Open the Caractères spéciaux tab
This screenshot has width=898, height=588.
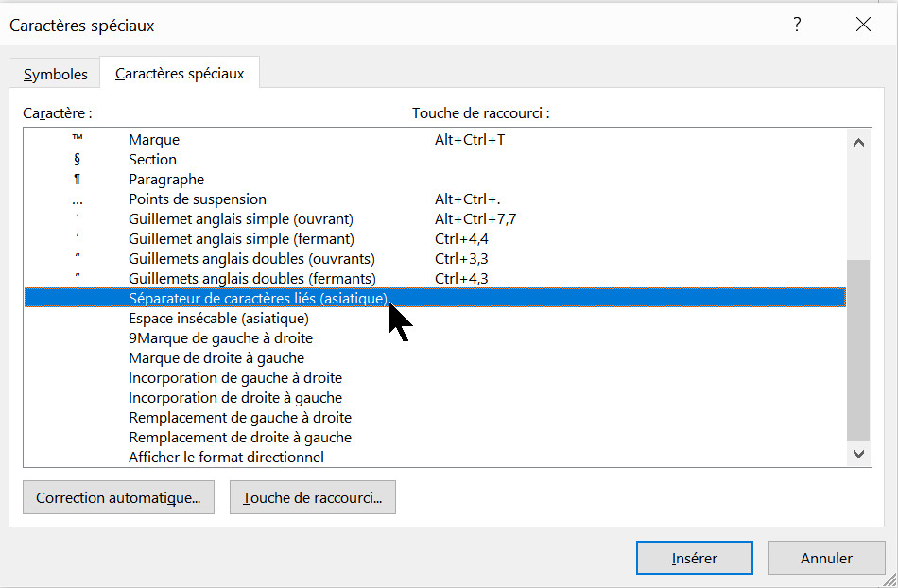click(x=180, y=74)
